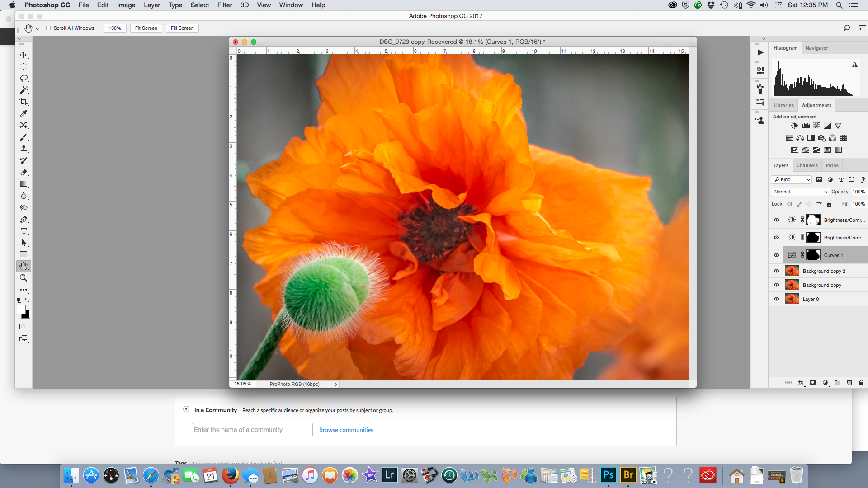Select the Rectangle Marquee tool
This screenshot has width=868, height=488.
tap(24, 67)
